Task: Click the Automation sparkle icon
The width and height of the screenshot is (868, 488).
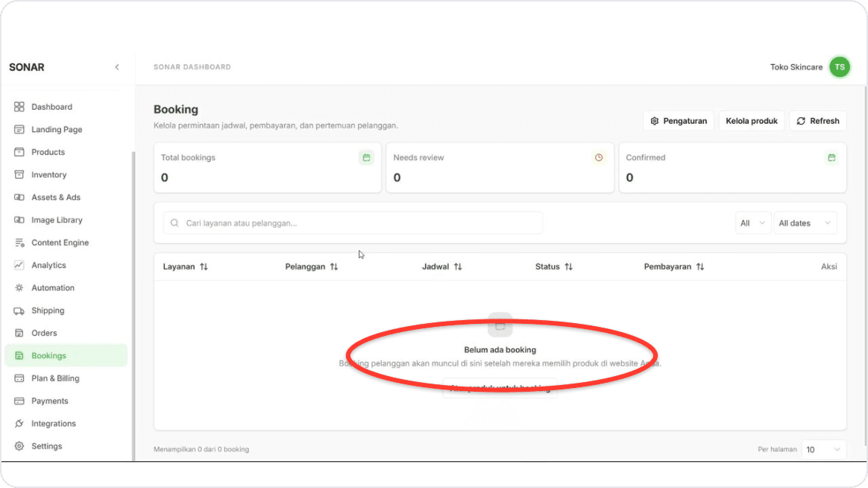Action: point(19,287)
